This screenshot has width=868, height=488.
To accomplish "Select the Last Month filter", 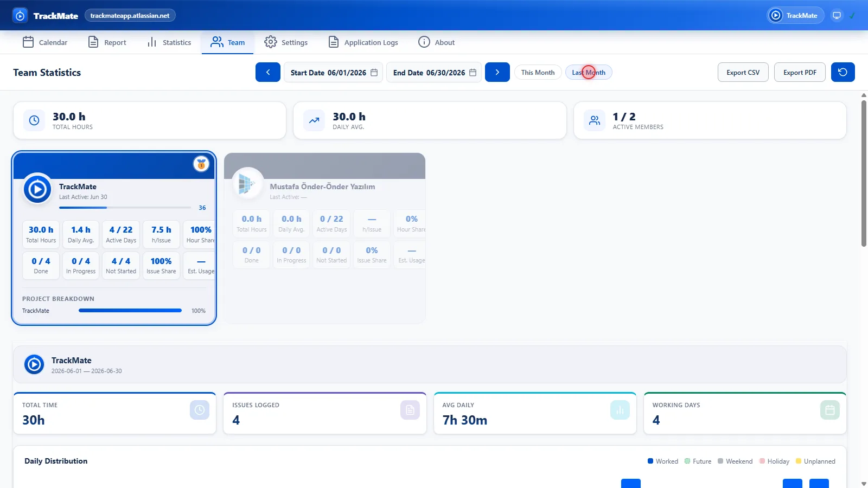I will coord(589,73).
